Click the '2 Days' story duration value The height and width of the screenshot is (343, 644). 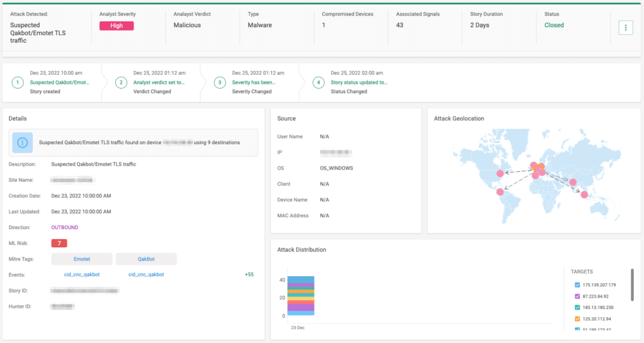(480, 25)
